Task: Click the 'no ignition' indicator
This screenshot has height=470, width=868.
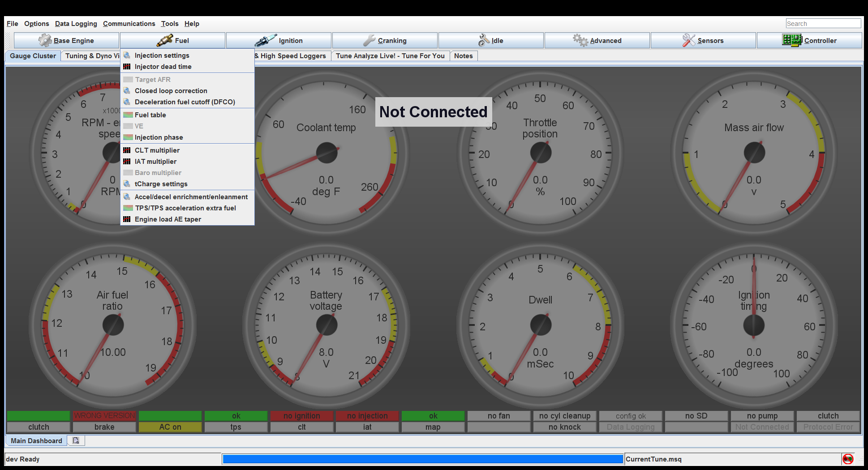Action: pyautogui.click(x=301, y=416)
